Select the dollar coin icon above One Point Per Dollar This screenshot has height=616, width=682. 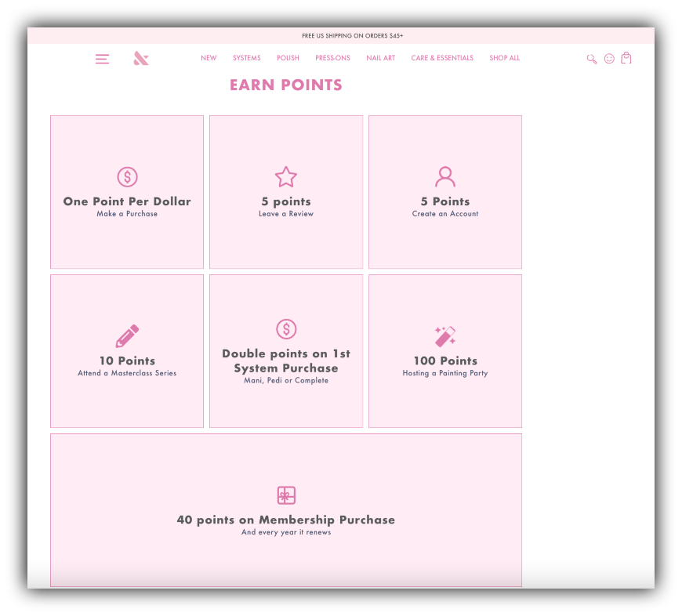[x=126, y=177]
